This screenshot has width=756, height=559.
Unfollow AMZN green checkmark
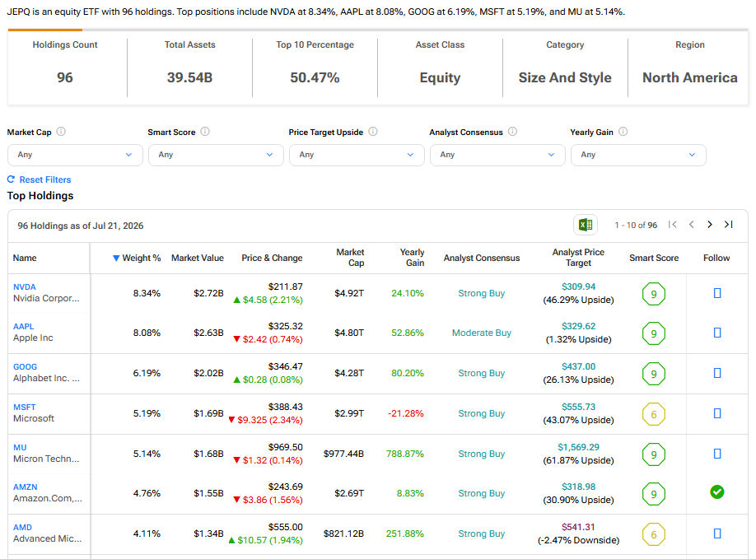[717, 492]
